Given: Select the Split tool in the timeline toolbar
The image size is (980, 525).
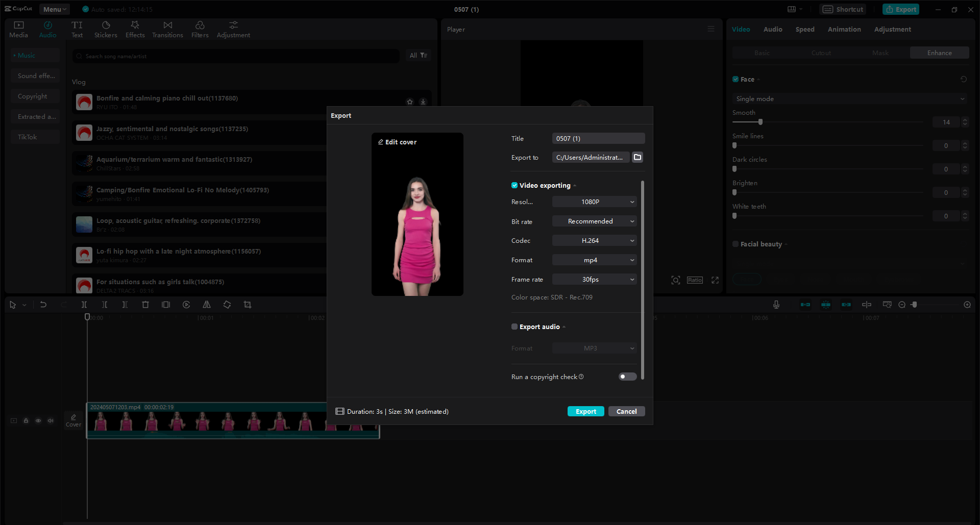Looking at the screenshot, I should coord(84,304).
